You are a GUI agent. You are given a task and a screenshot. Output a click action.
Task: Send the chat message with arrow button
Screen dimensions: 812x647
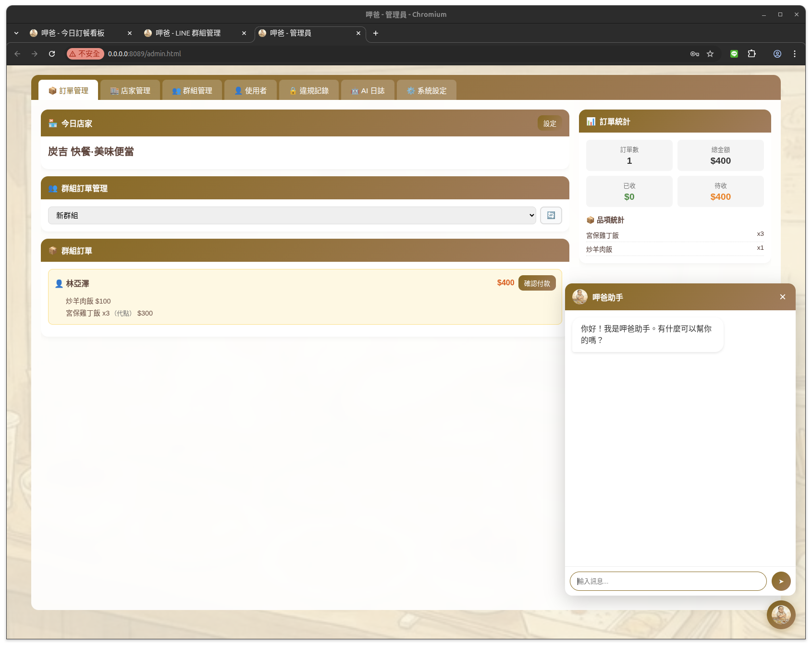tap(781, 581)
